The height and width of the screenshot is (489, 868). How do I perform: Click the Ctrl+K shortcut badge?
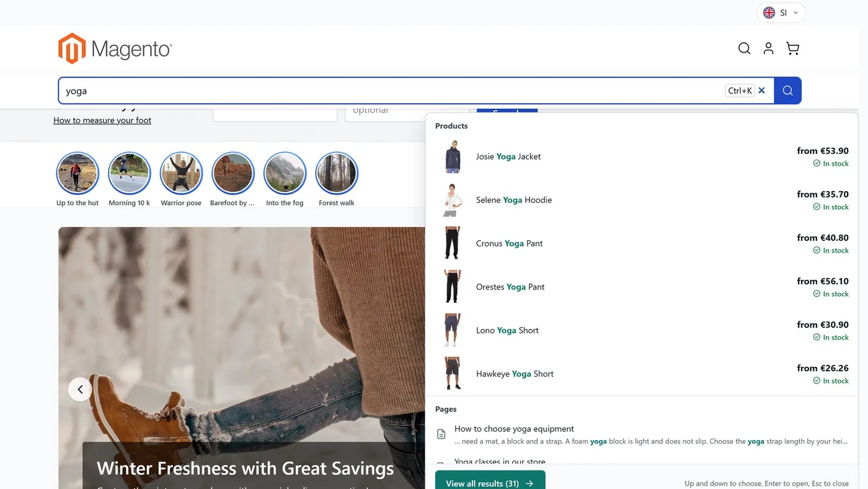pos(740,91)
